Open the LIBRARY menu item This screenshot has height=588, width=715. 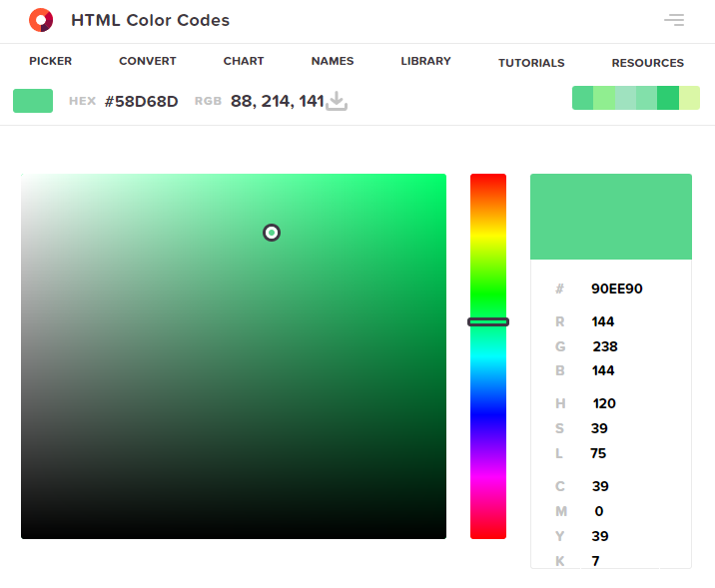click(x=425, y=61)
